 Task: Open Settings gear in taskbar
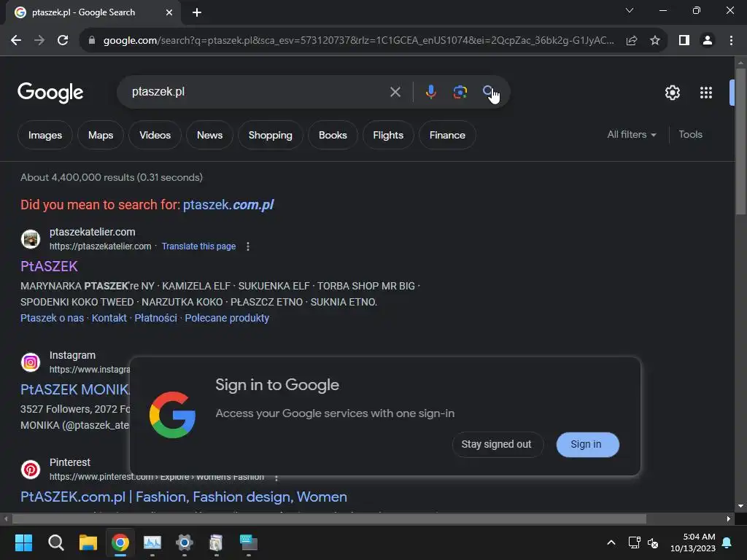click(x=185, y=542)
